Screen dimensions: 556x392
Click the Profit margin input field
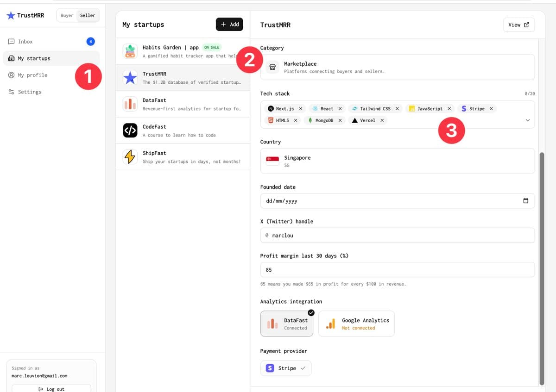tap(398, 270)
